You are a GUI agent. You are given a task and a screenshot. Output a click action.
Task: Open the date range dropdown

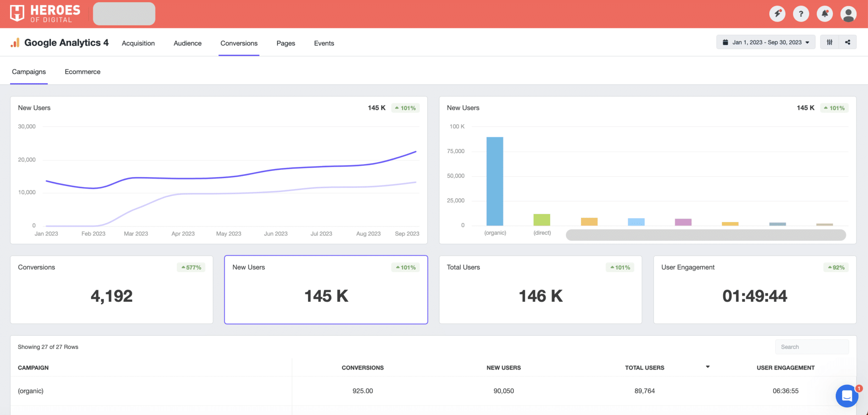pyautogui.click(x=765, y=42)
